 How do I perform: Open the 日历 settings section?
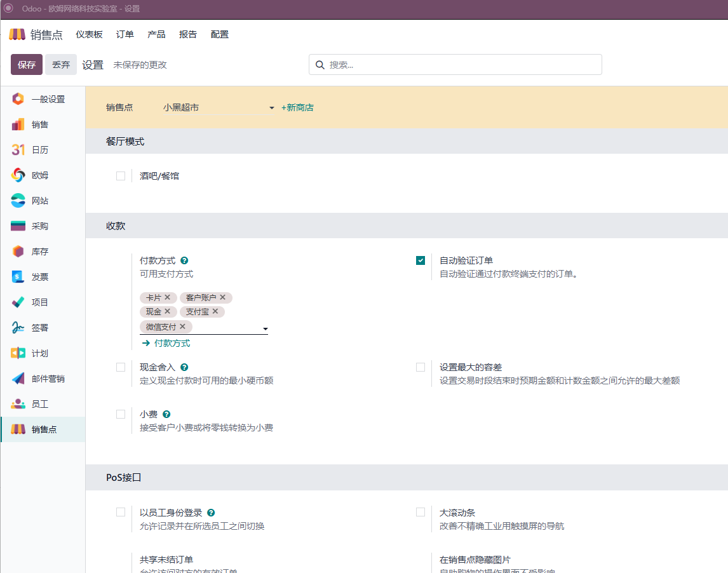point(43,150)
